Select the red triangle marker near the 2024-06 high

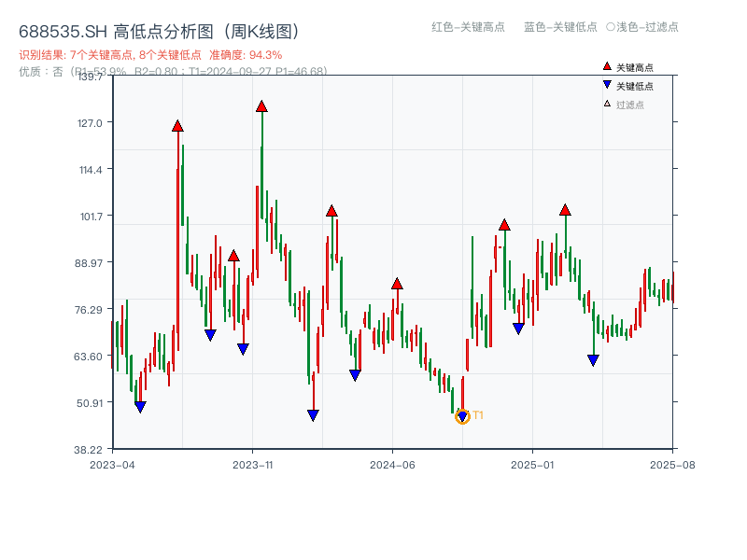click(399, 285)
